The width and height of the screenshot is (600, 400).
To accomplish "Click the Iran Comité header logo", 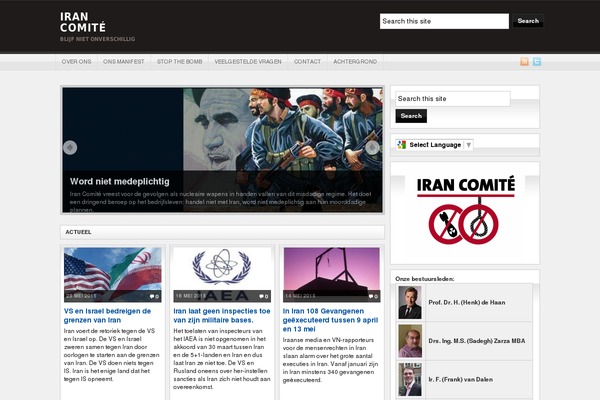I will 83,22.
